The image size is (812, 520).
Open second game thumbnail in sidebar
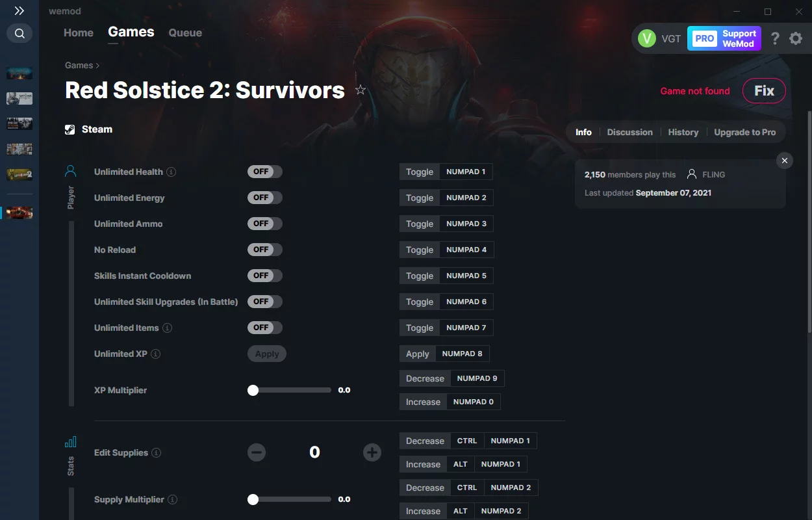tap(19, 98)
